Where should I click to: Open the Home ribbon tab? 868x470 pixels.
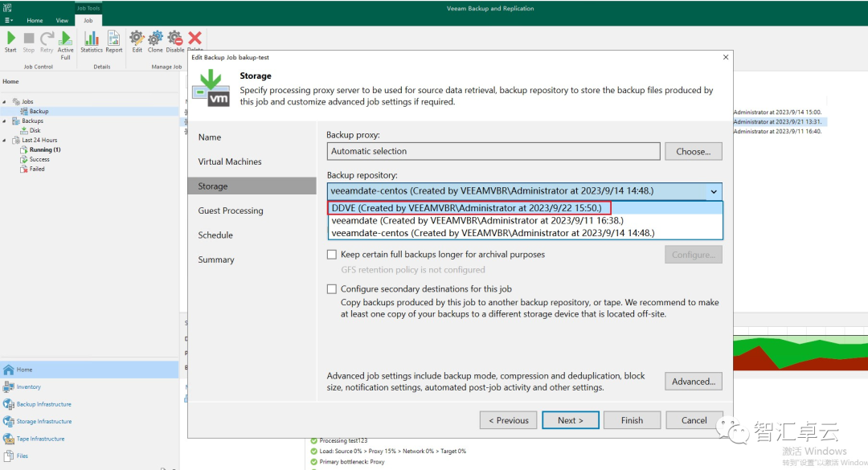35,20
